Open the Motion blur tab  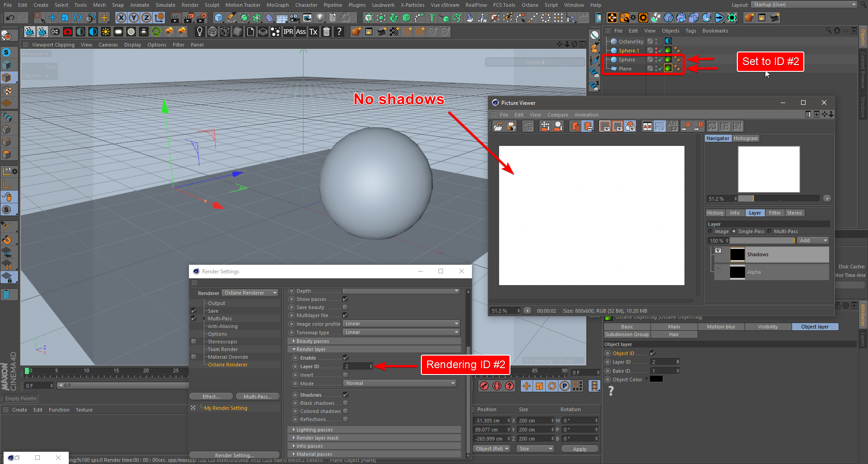(721, 327)
